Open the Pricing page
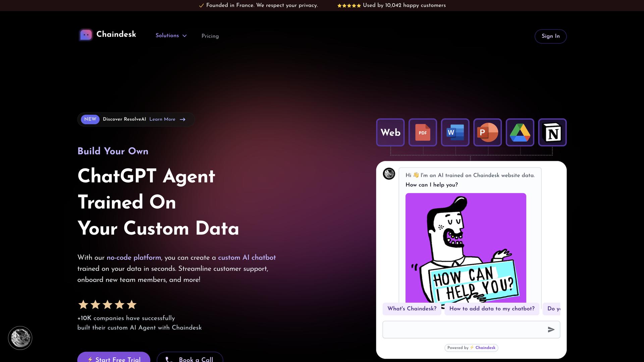Screen dimensions: 644x362 [210, 36]
